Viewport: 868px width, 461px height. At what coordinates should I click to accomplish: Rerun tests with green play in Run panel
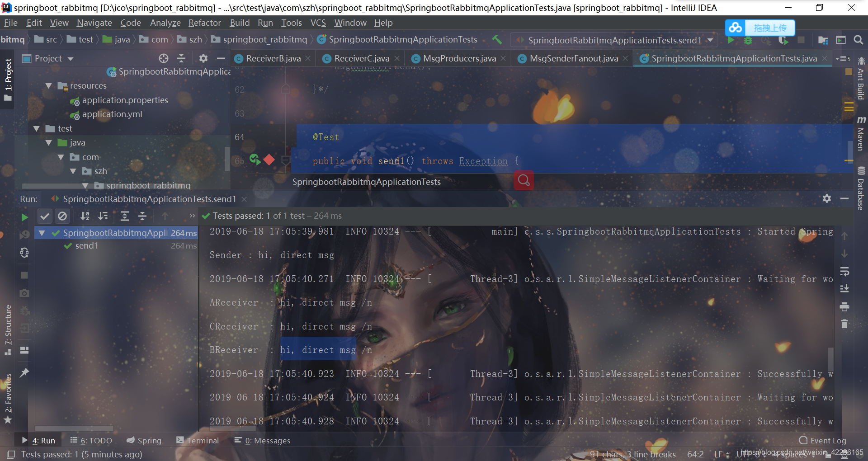(24, 217)
